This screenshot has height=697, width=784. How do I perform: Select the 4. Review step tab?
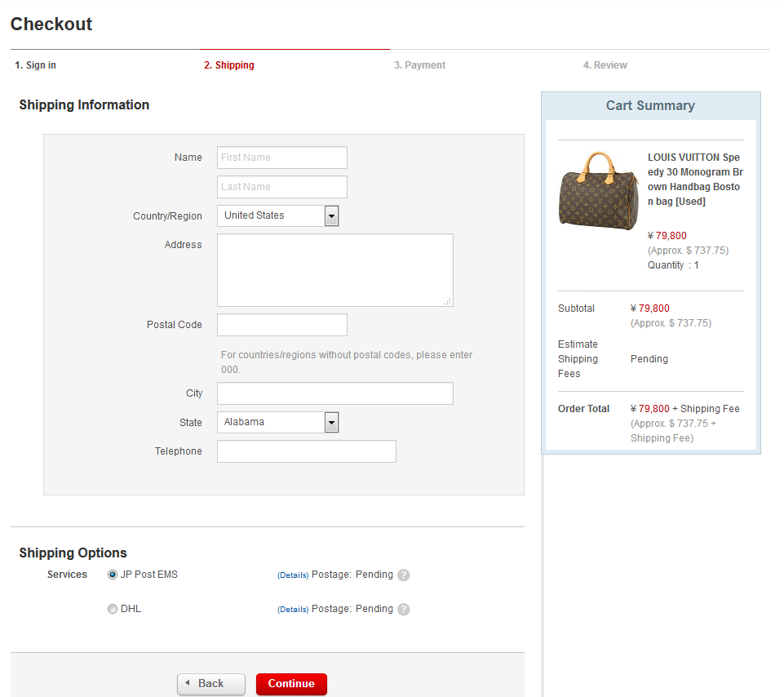(605, 65)
